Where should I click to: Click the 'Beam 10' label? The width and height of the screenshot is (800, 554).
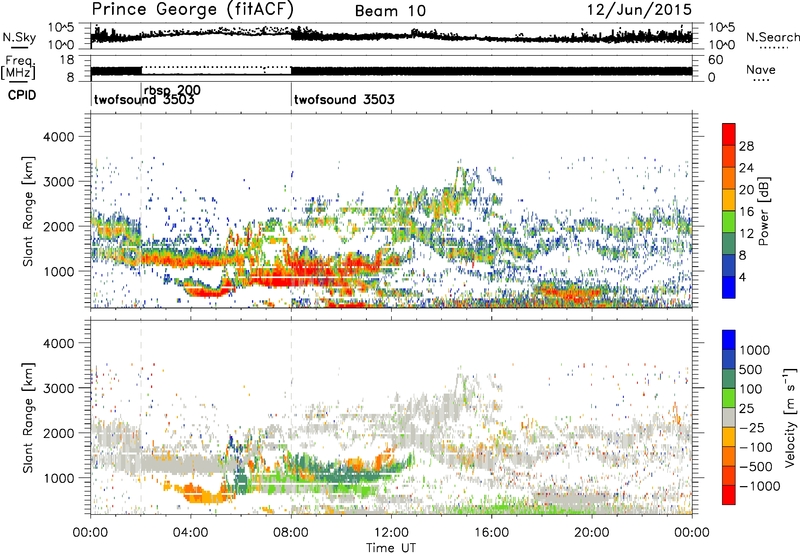[x=390, y=11]
